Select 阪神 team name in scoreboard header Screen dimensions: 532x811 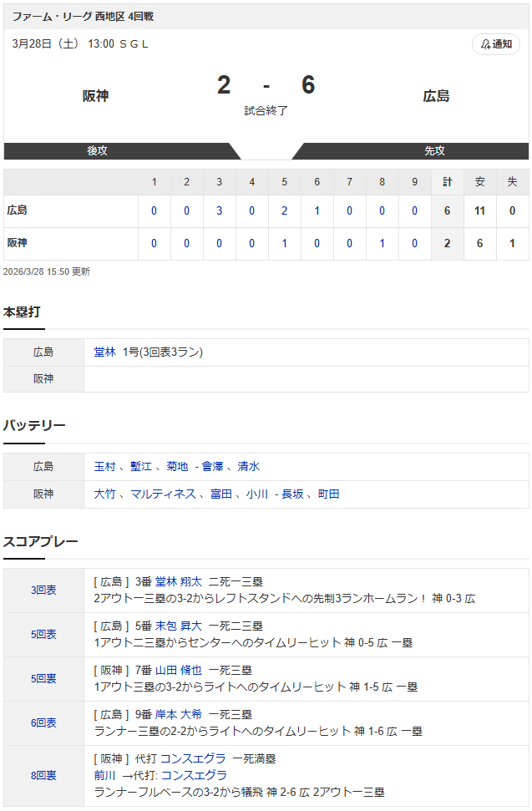click(x=96, y=96)
